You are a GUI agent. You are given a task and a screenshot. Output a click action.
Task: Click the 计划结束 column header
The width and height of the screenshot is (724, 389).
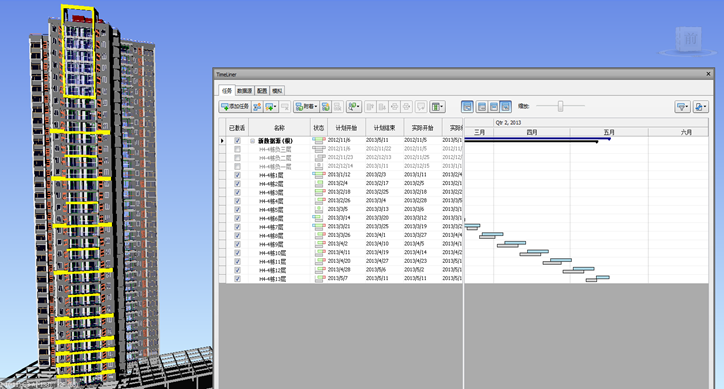384,128
